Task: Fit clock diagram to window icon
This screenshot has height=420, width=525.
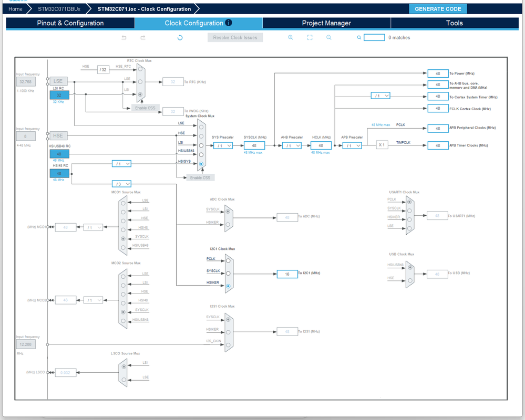Action: click(x=310, y=37)
